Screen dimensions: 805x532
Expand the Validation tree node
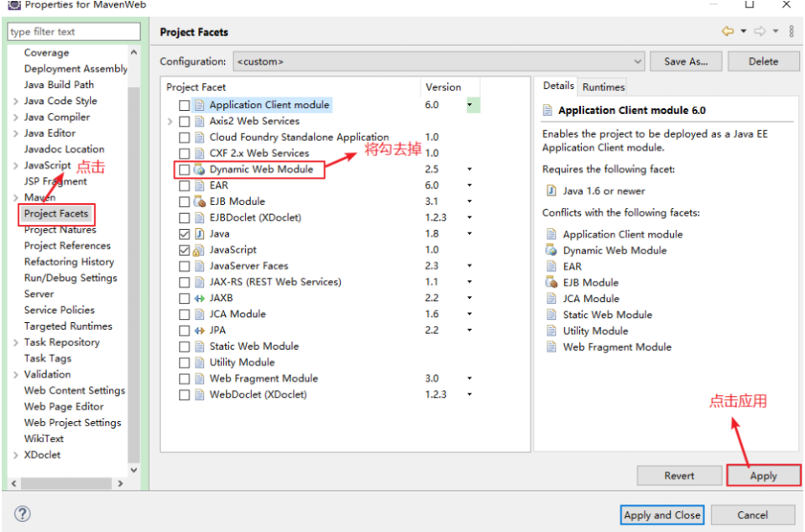coord(15,374)
